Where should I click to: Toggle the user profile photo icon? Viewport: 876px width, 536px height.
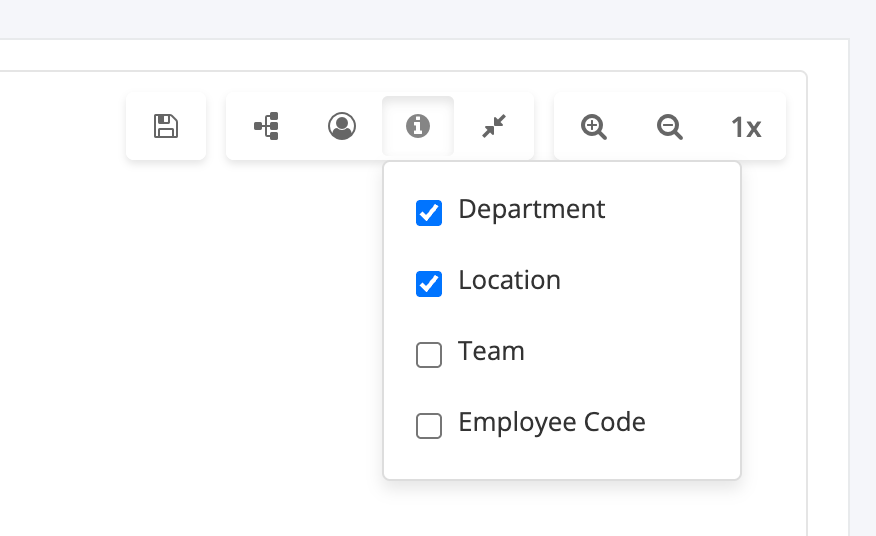[x=342, y=127]
